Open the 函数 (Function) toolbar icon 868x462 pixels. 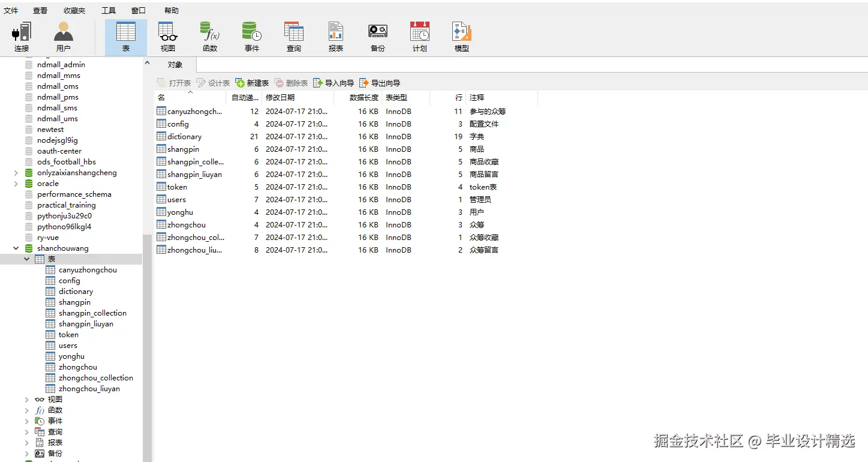coord(210,37)
